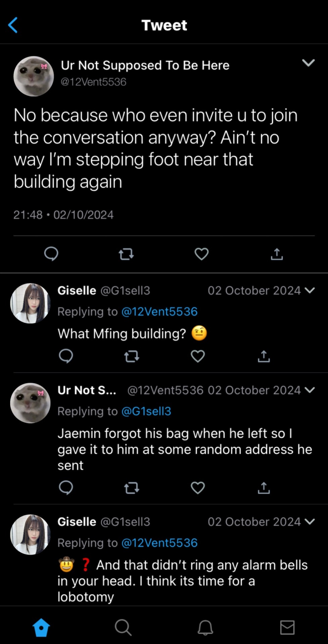Share the main tweet by @12Vent5536
Image resolution: width=328 pixels, height=644 pixels.
pos(277,254)
